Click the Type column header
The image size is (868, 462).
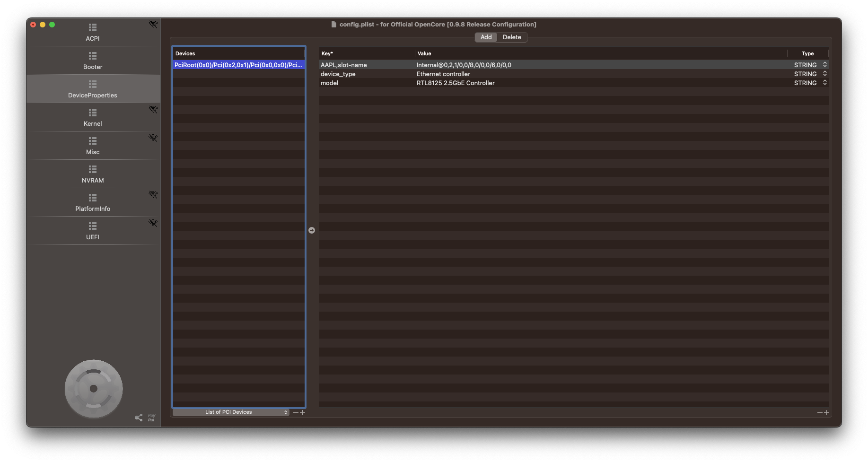pyautogui.click(x=808, y=53)
